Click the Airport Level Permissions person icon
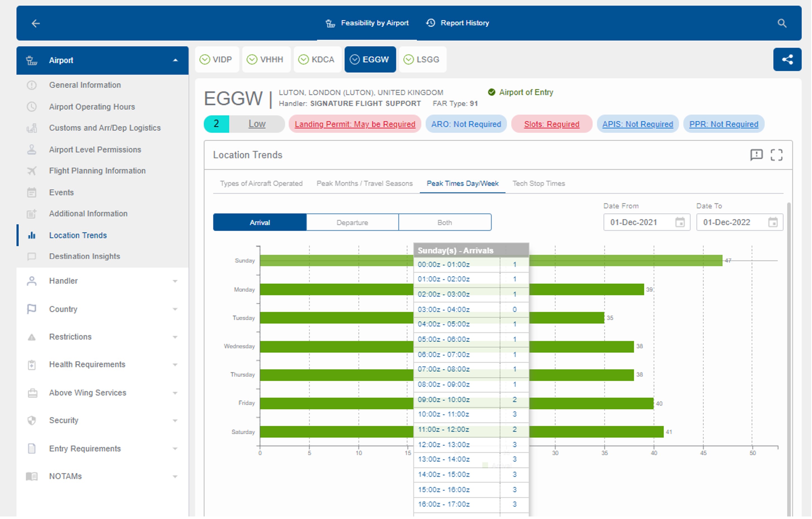 pyautogui.click(x=32, y=150)
